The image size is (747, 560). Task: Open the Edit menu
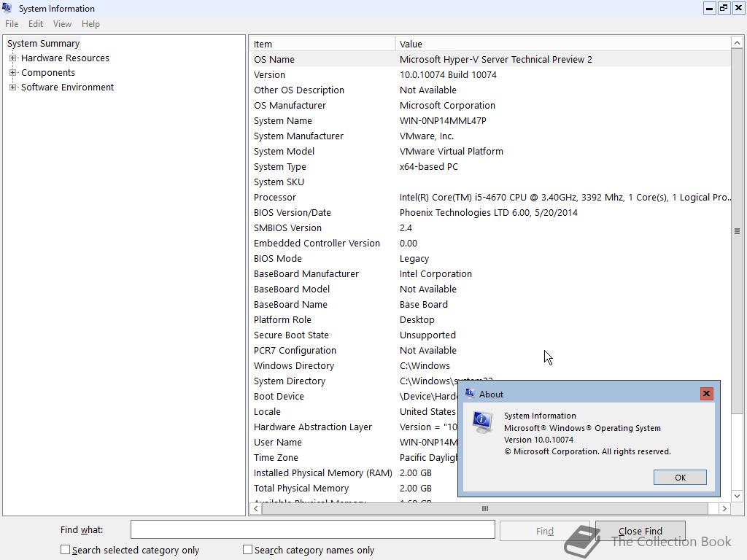point(36,24)
